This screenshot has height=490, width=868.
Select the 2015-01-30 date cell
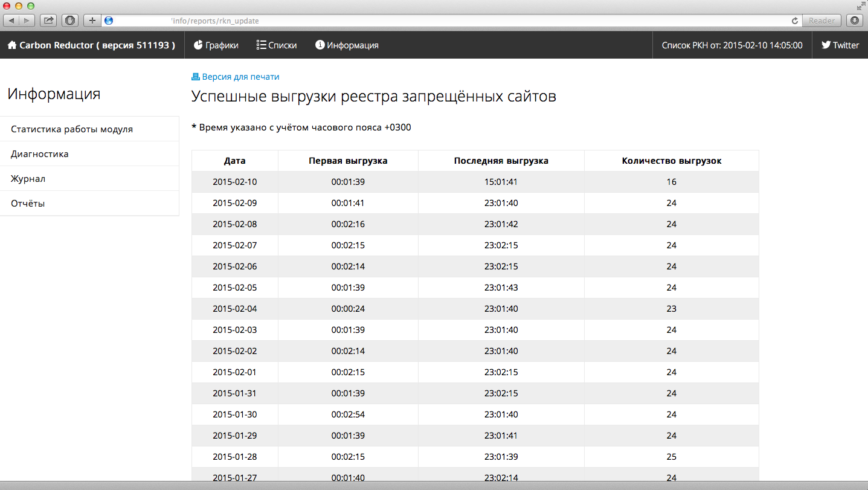235,414
